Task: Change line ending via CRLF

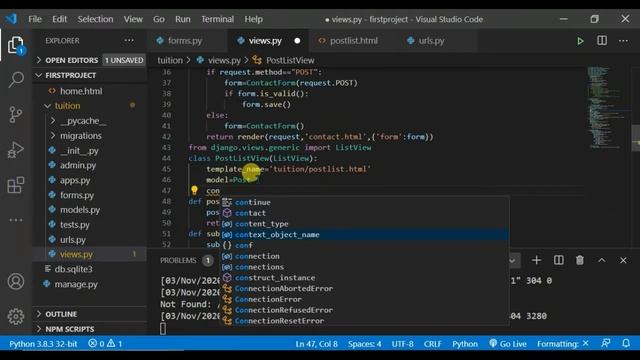Action: point(432,344)
